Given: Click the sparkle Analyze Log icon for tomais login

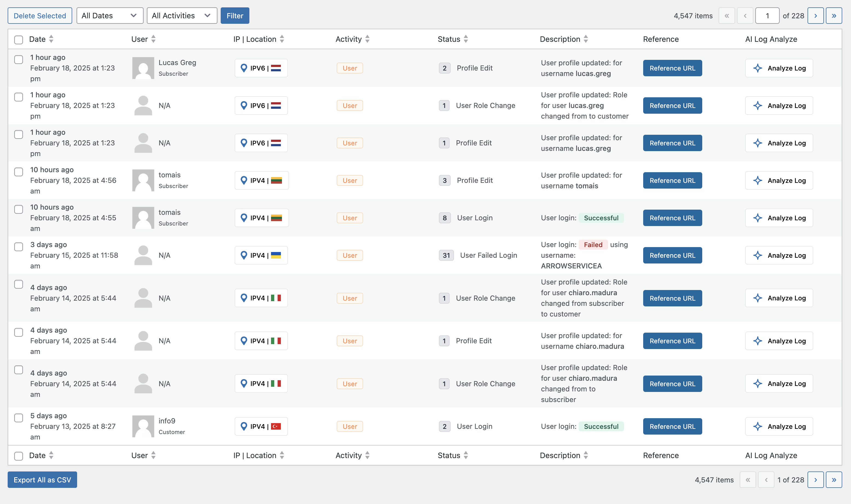Looking at the screenshot, I should [x=757, y=218].
